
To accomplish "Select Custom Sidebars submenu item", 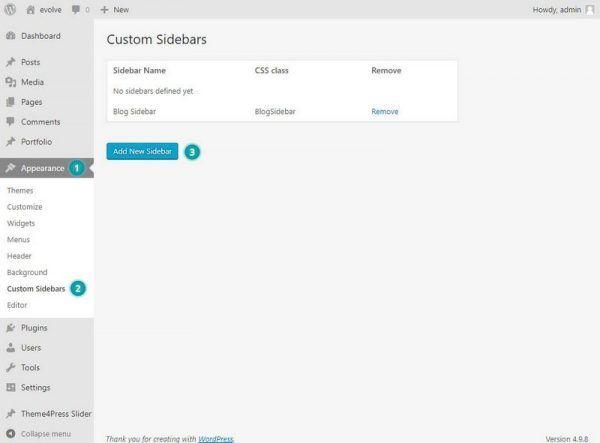I will pos(36,289).
